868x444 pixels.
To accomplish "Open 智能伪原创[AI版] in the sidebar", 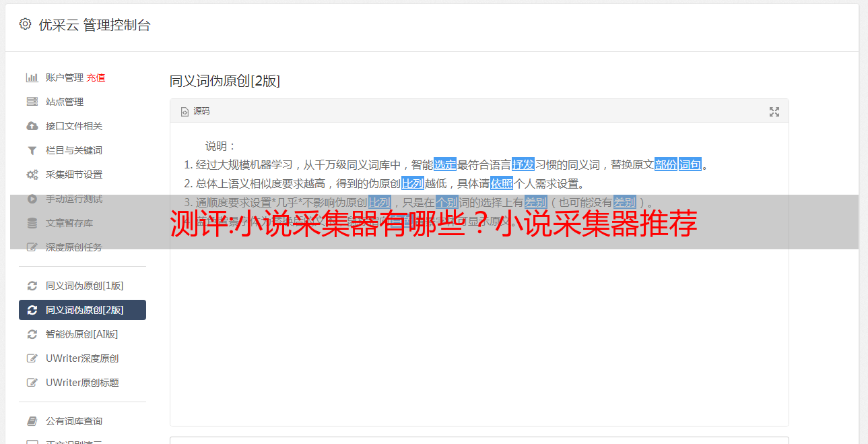I will (82, 334).
